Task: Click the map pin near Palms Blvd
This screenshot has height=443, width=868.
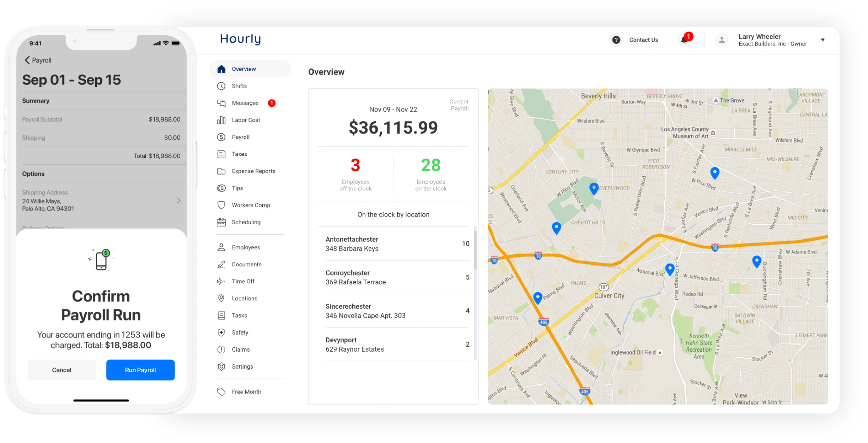Action: pos(538,298)
